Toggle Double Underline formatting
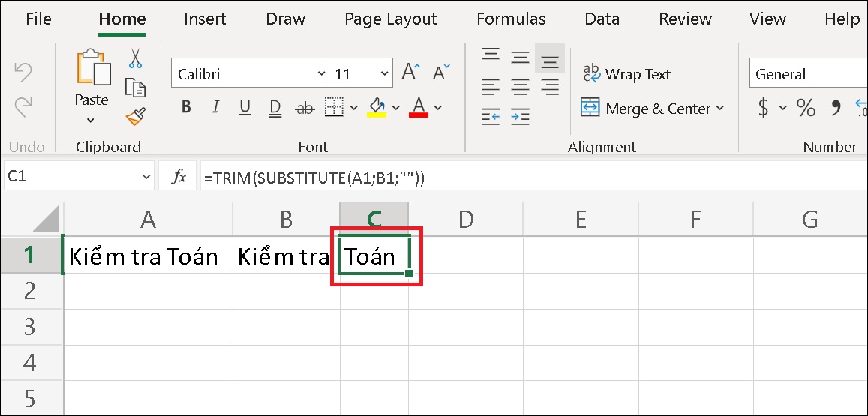The height and width of the screenshot is (416, 868). (x=275, y=107)
